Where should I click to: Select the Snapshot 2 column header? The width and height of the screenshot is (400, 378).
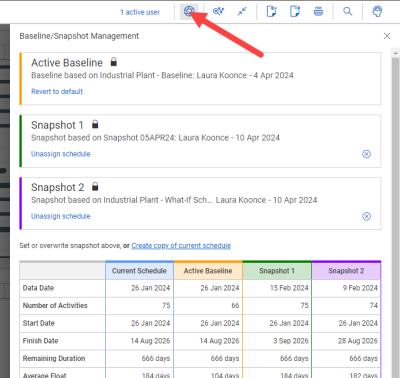pyautogui.click(x=346, y=271)
